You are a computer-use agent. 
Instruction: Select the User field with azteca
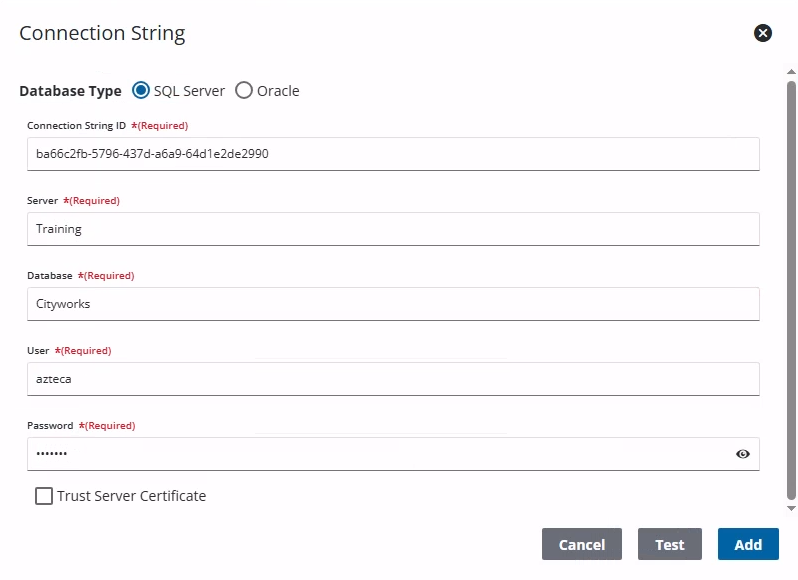(x=392, y=379)
